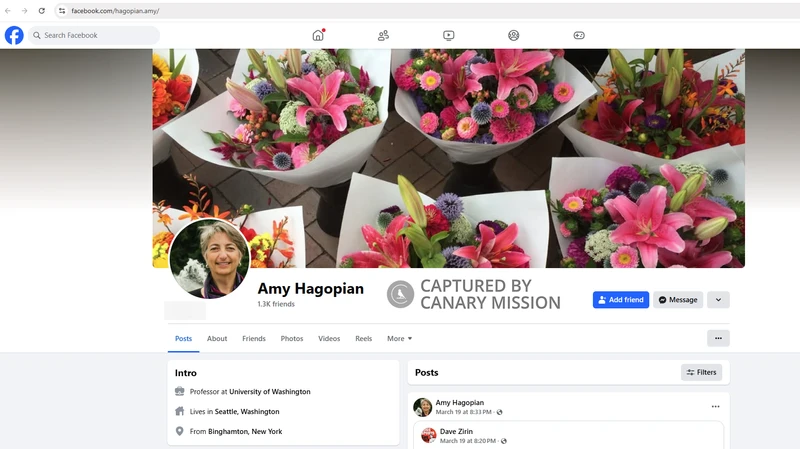The width and height of the screenshot is (800, 449).
Task: Open the March 19 at 8:33 PM timestamp
Action: [464, 412]
